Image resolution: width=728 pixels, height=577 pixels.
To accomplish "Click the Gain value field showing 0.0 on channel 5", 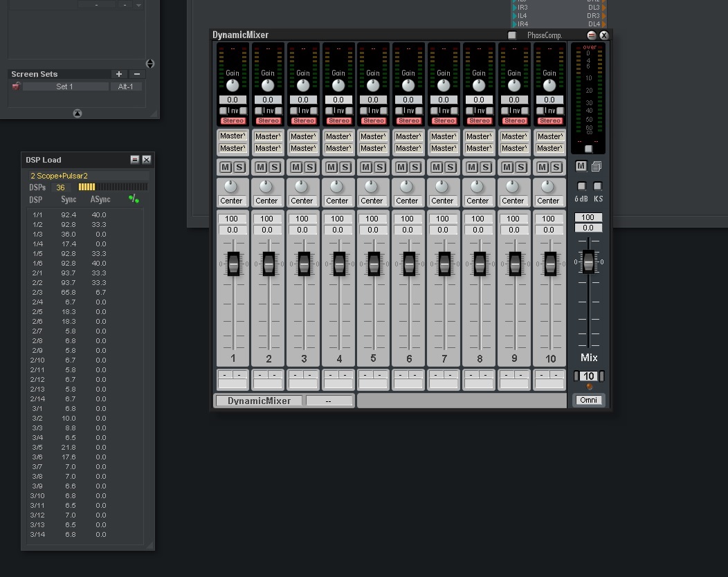I will 373,100.
